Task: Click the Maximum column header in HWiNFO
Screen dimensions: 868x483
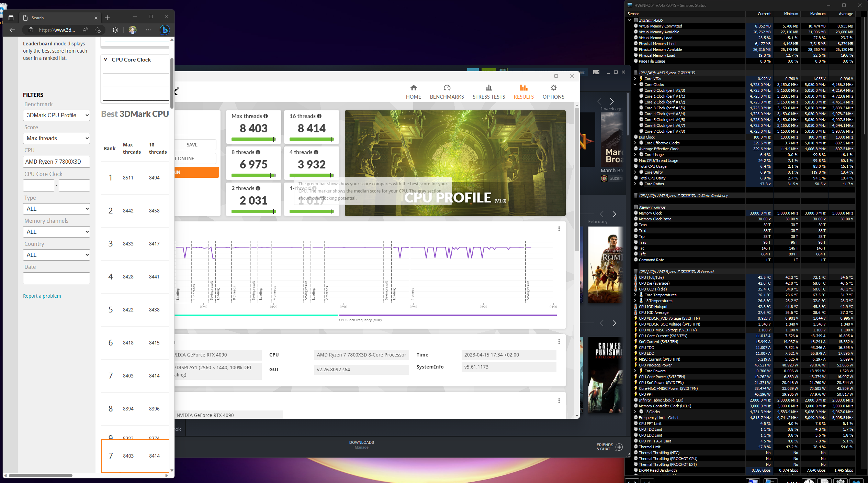Action: pos(818,14)
